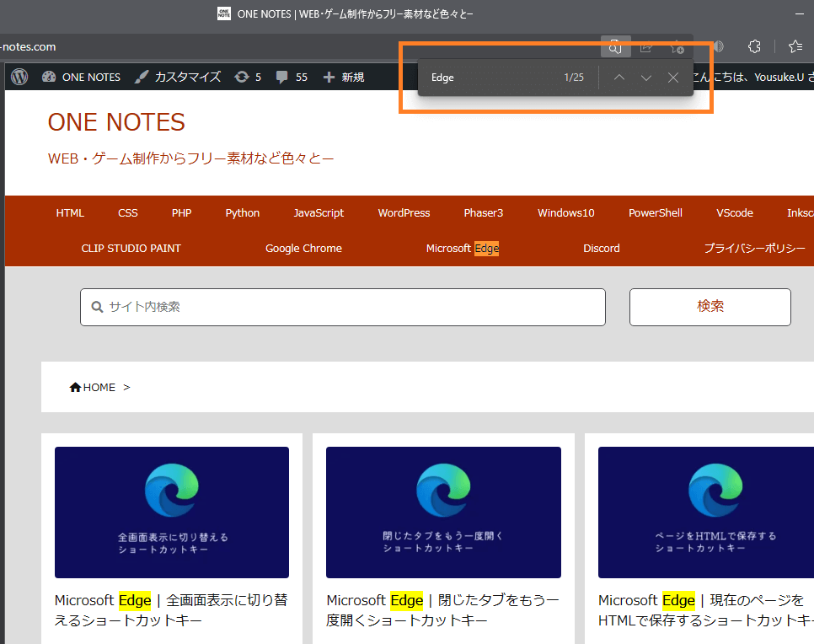Image resolution: width=814 pixels, height=644 pixels.
Task: Open the fullscreen shortcut article thumbnail
Action: (x=171, y=513)
